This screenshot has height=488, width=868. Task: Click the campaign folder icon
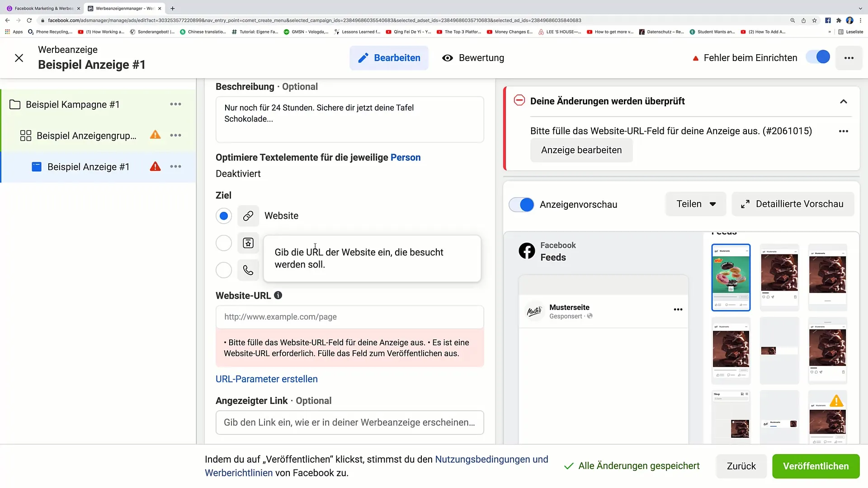pyautogui.click(x=15, y=105)
